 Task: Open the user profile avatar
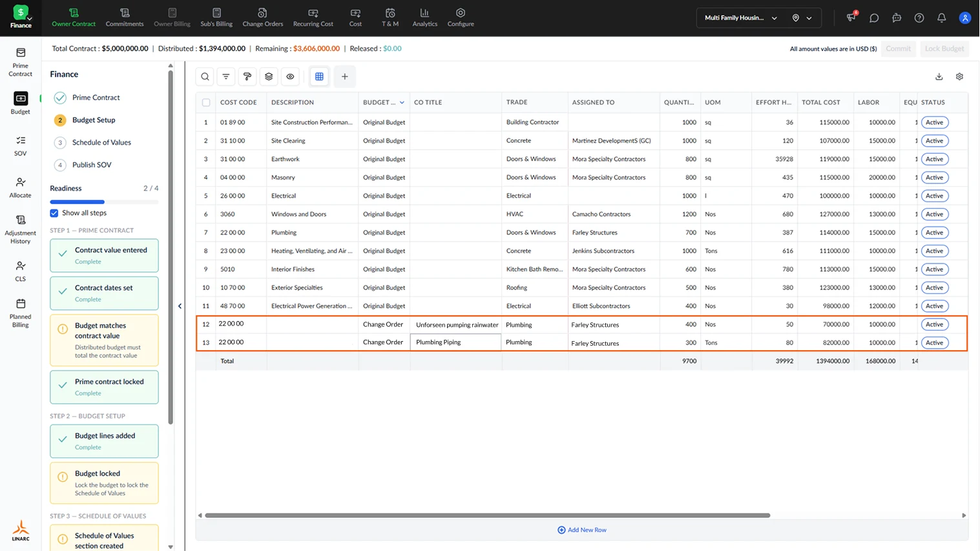coord(965,18)
